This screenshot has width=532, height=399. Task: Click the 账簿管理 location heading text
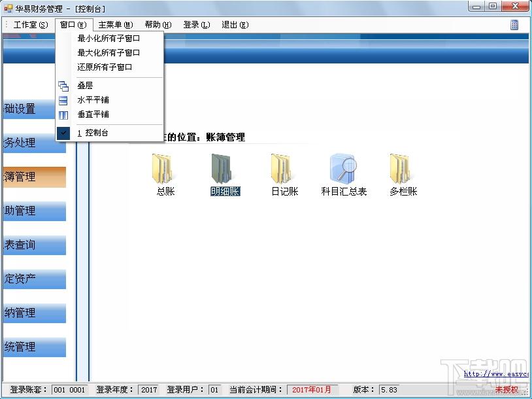225,137
